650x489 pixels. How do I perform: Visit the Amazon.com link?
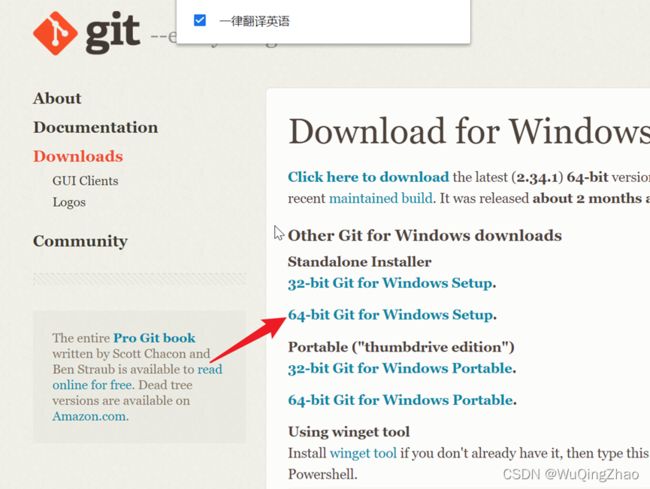coord(90,416)
